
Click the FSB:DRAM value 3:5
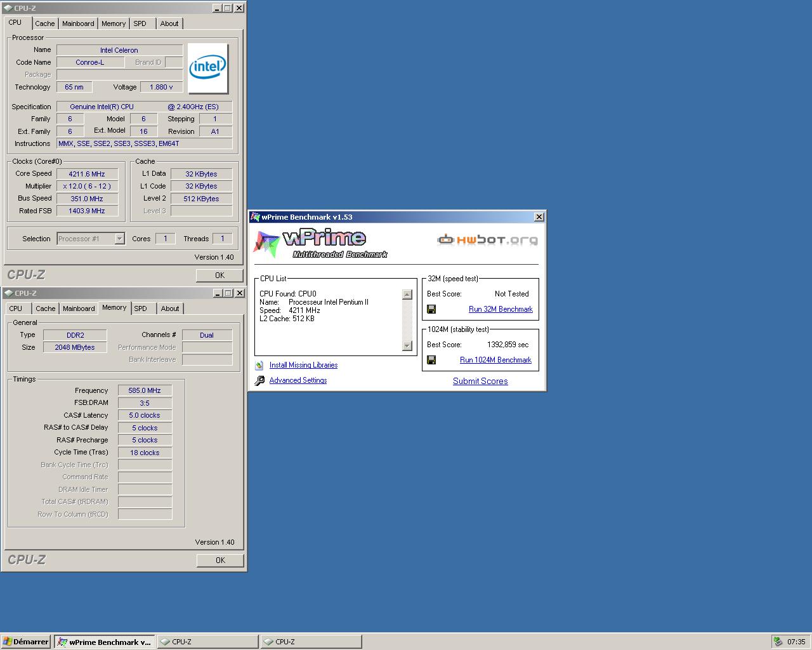(x=145, y=403)
